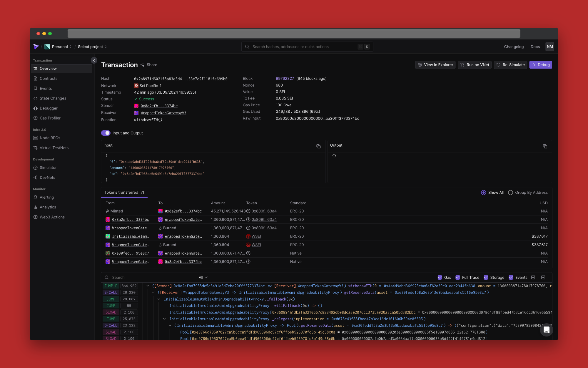Image resolution: width=588 pixels, height=368 pixels.
Task: Open the Debugger sidebar item
Action: point(49,108)
